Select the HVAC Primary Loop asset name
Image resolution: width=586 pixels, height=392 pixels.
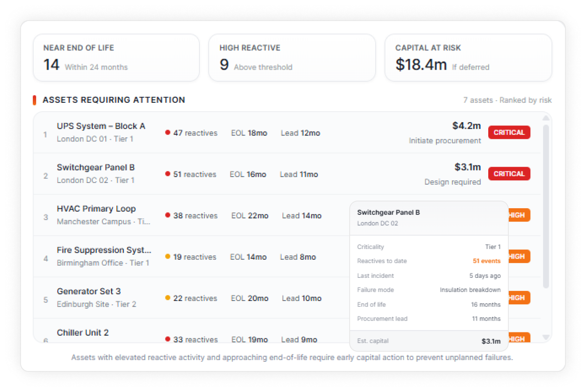pos(96,209)
